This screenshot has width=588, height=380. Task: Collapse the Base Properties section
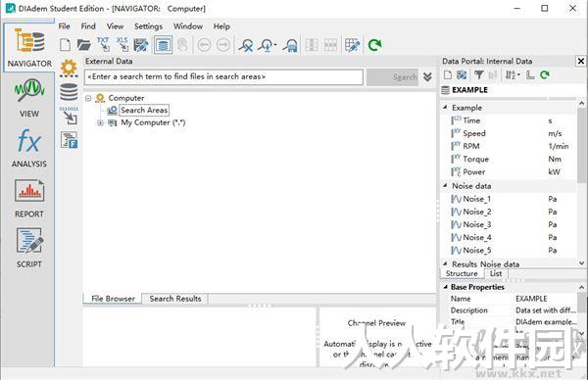click(446, 287)
